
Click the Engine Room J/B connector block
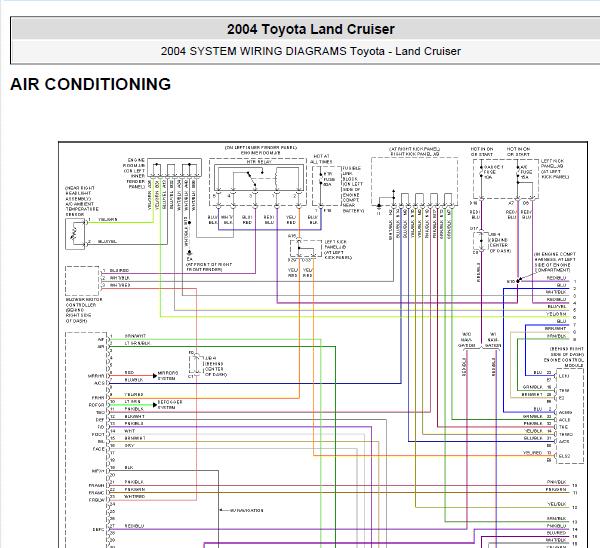tap(174, 168)
